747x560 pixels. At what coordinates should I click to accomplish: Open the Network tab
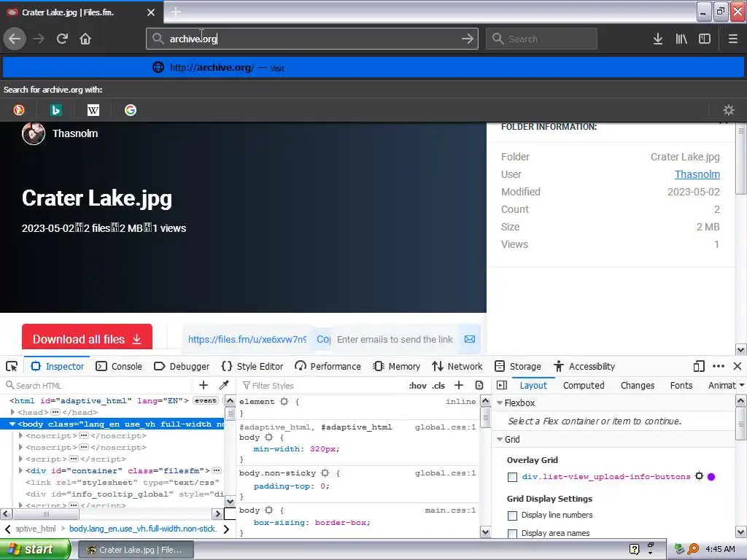pos(457,366)
